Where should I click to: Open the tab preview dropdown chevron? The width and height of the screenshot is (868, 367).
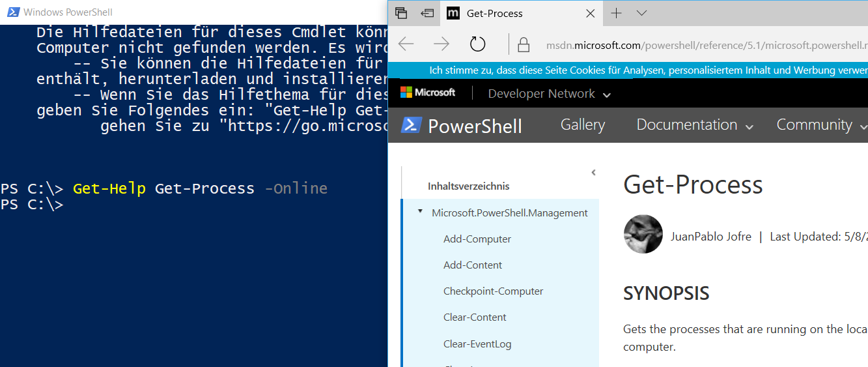tap(641, 13)
